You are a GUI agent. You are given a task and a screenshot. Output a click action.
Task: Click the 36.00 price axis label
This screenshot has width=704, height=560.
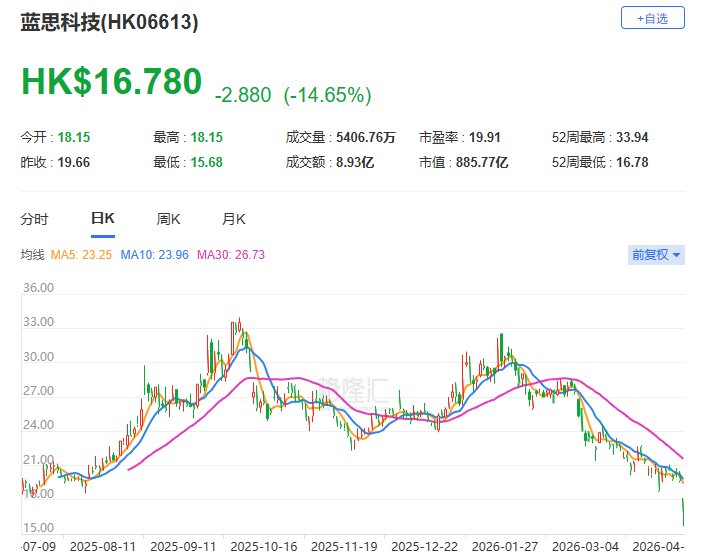coord(37,288)
